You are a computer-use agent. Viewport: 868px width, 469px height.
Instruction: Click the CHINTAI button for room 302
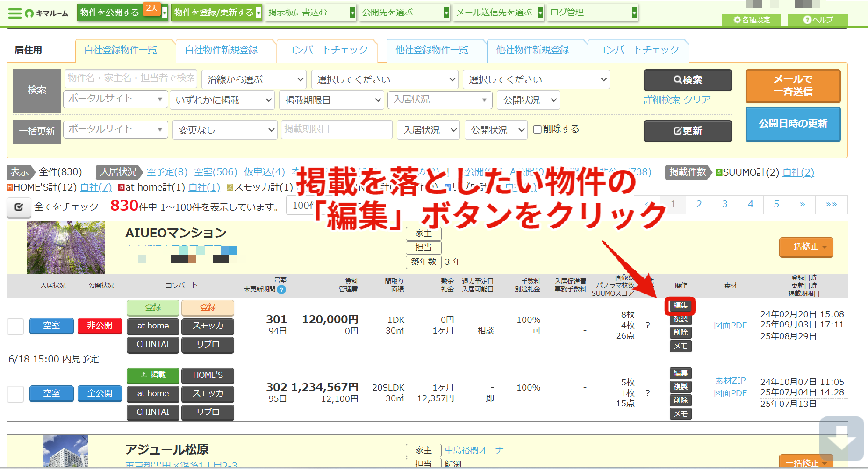153,412
